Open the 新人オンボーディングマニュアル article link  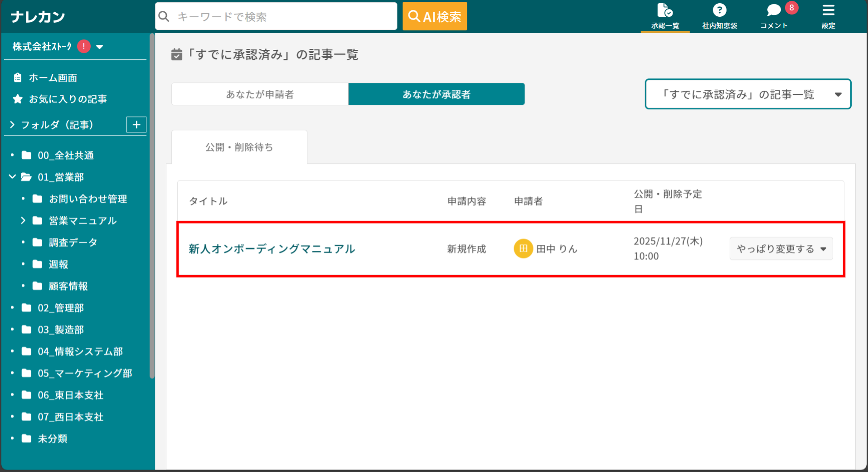point(271,248)
